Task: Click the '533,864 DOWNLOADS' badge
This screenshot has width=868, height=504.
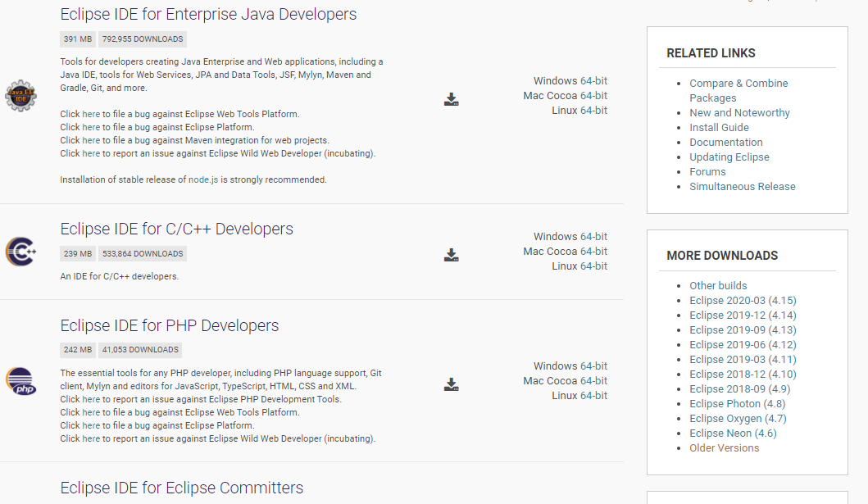Action: click(143, 254)
